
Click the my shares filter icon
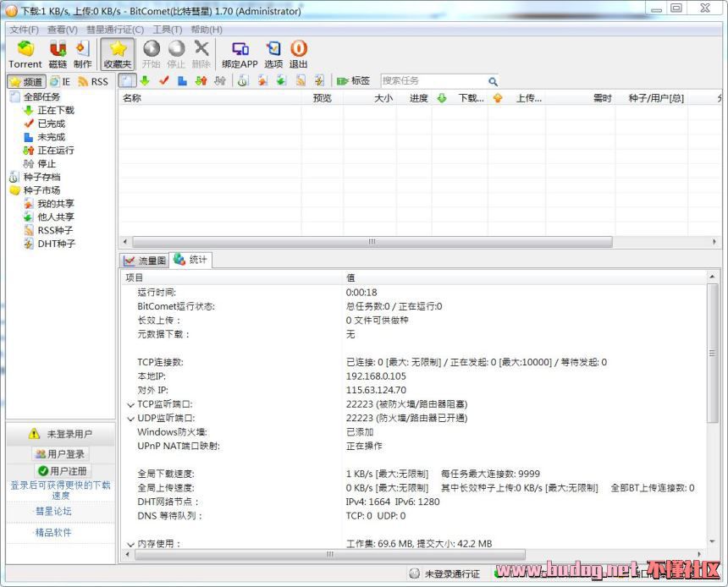point(262,80)
